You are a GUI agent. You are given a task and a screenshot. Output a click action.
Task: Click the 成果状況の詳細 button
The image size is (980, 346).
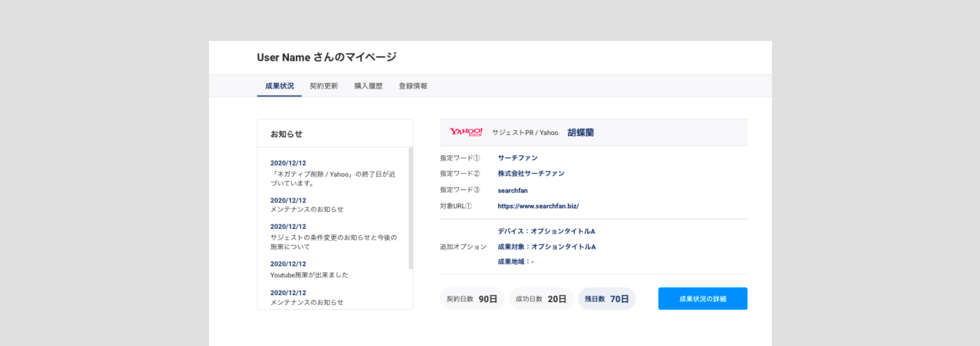[703, 298]
